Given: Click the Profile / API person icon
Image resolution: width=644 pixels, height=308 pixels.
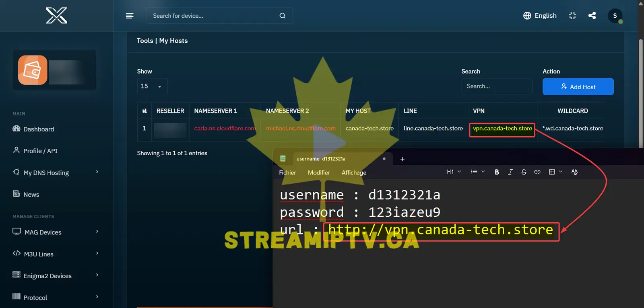Looking at the screenshot, I should [x=17, y=150].
